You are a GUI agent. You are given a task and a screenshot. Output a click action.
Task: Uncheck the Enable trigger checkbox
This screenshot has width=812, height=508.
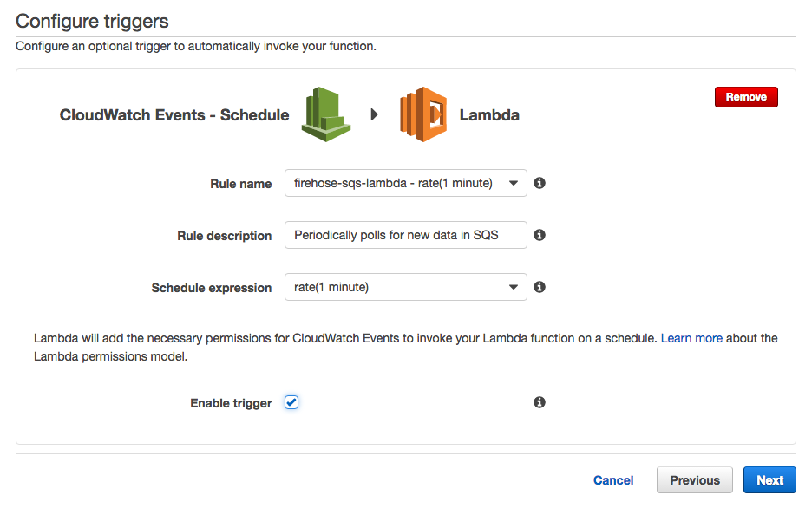point(291,402)
